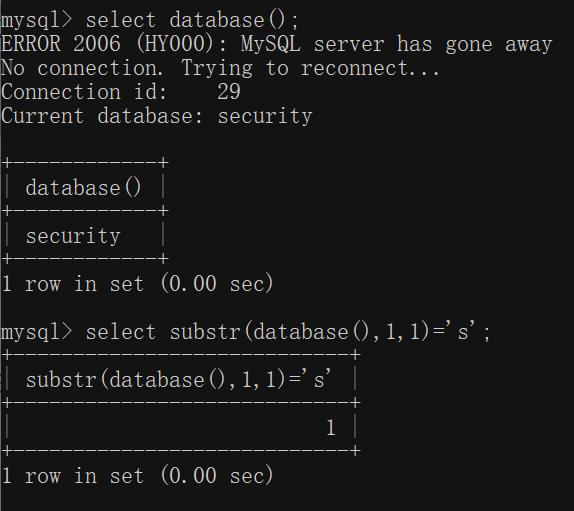Click the second mysql> prompt
The width and height of the screenshot is (574, 511).
point(37,332)
